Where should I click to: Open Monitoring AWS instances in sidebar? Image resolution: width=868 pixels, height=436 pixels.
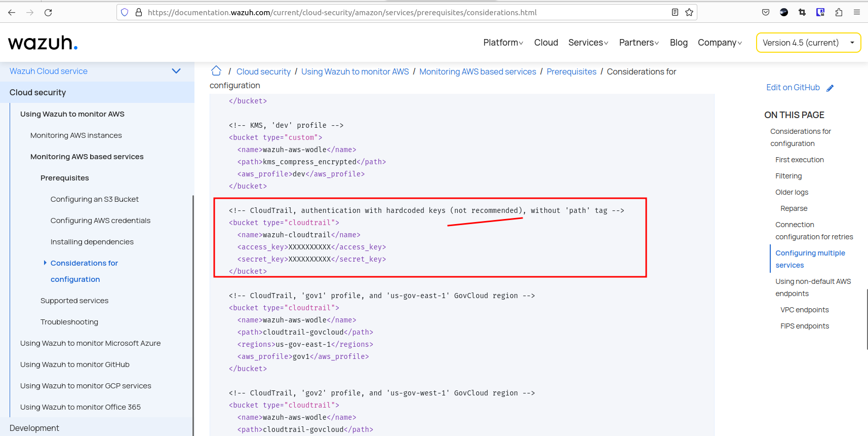click(76, 135)
